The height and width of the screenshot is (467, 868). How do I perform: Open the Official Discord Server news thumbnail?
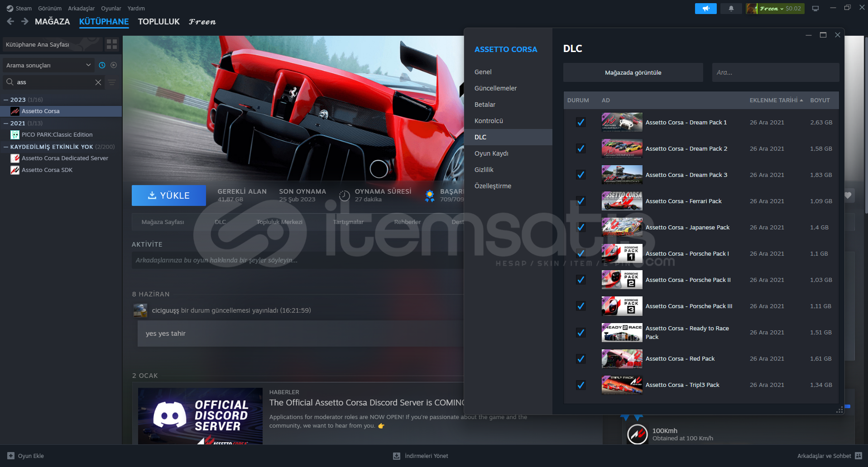tap(200, 416)
